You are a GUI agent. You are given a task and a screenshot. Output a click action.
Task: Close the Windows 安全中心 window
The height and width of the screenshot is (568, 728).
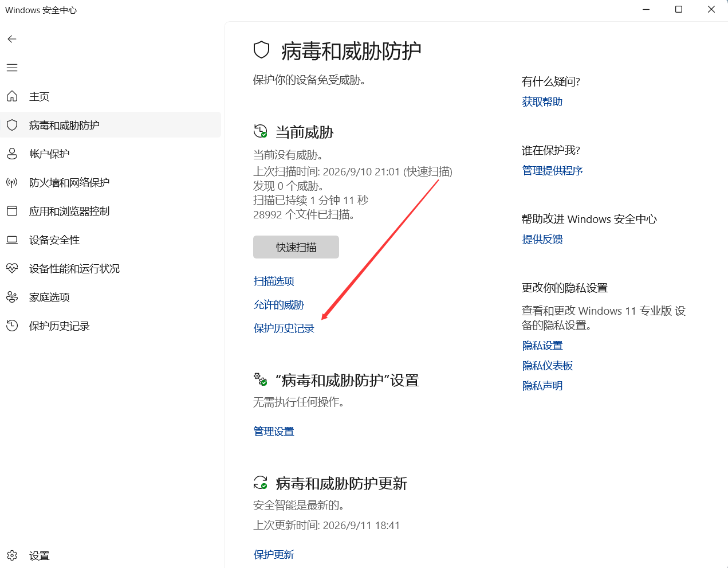[x=711, y=10]
